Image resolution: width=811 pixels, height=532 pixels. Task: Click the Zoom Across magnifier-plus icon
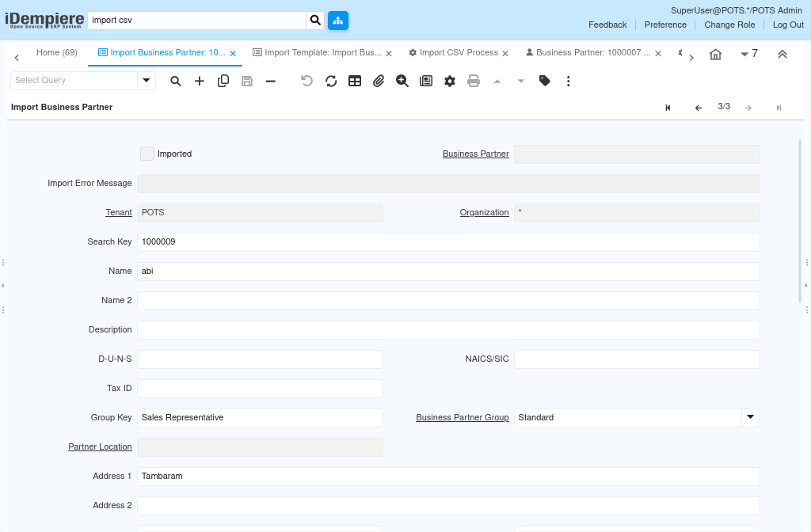tap(402, 82)
